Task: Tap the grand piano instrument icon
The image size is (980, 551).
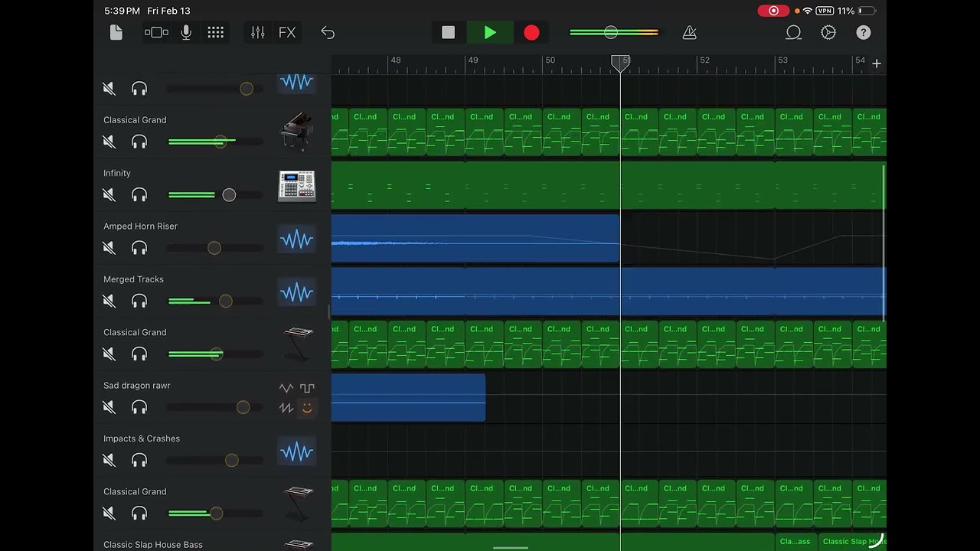Action: click(x=297, y=132)
